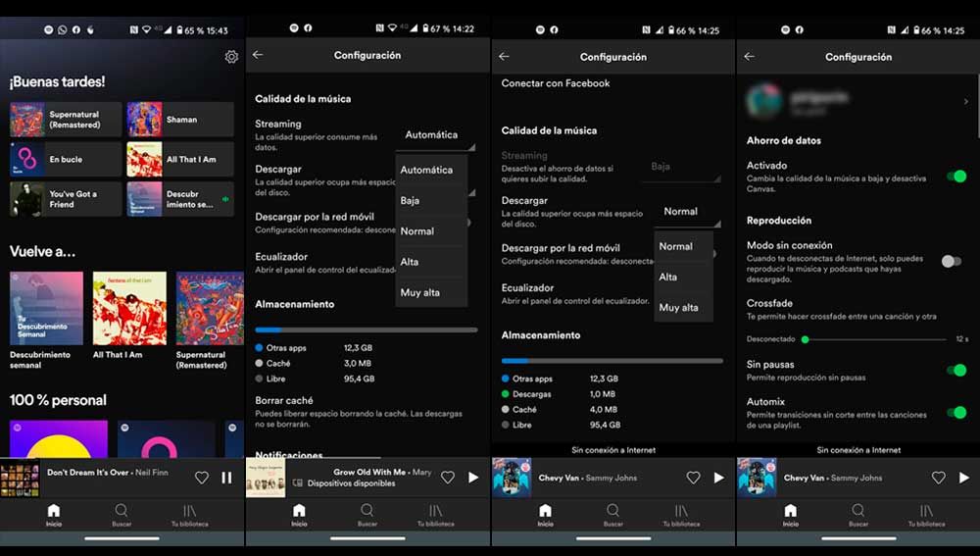Viewport: 980px width, 556px height.
Task: Open the Streaming quality dropdown showing Automática
Action: 436,135
